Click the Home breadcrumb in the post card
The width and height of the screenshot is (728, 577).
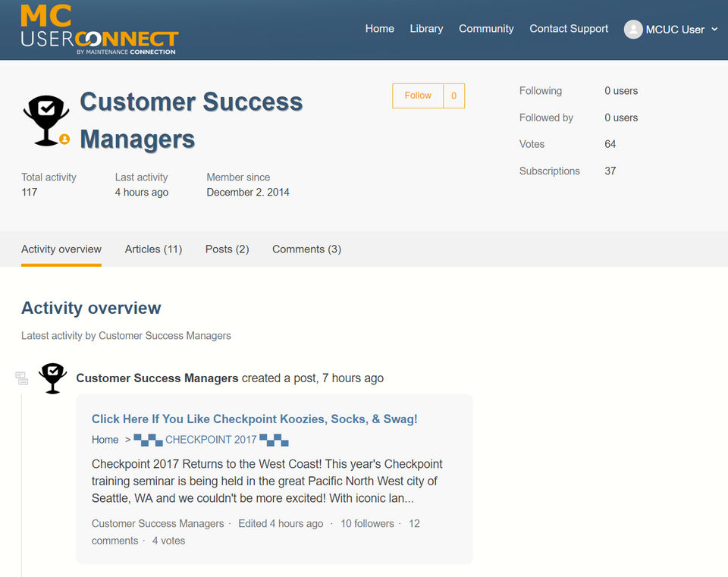point(105,440)
